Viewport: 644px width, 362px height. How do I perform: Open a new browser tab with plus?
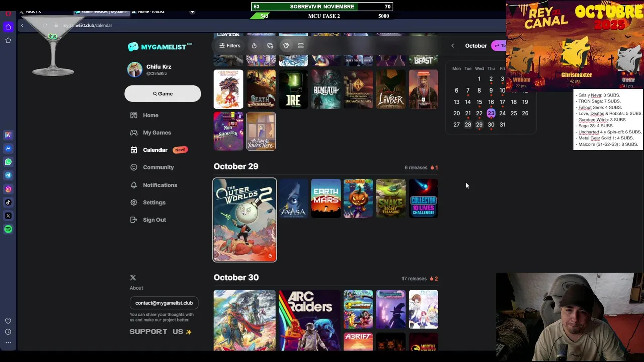[x=192, y=11]
